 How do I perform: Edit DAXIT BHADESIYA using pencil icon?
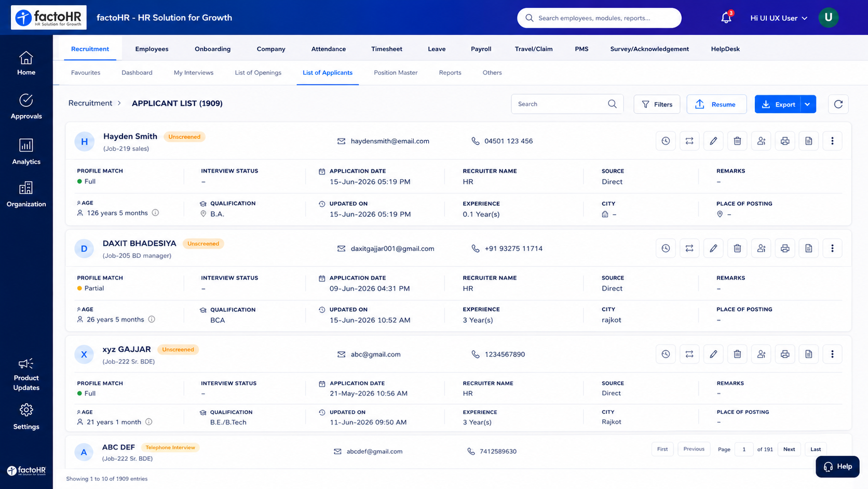(x=713, y=248)
